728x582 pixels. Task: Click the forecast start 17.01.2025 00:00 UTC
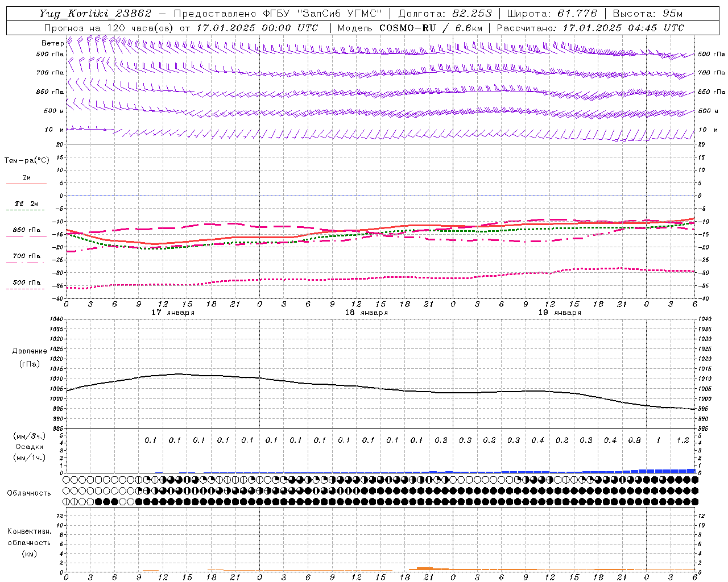pos(257,28)
